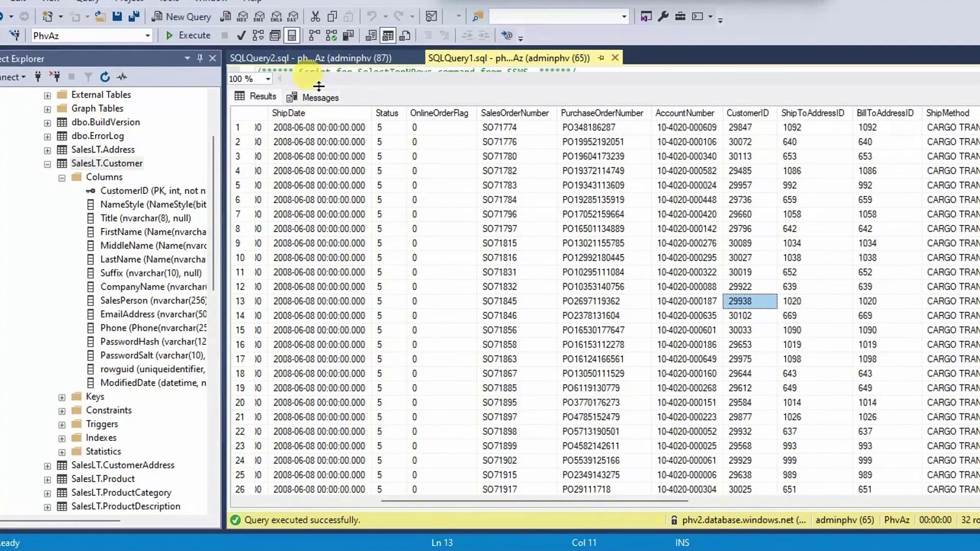Click the Parse checkmark icon

point(241,35)
